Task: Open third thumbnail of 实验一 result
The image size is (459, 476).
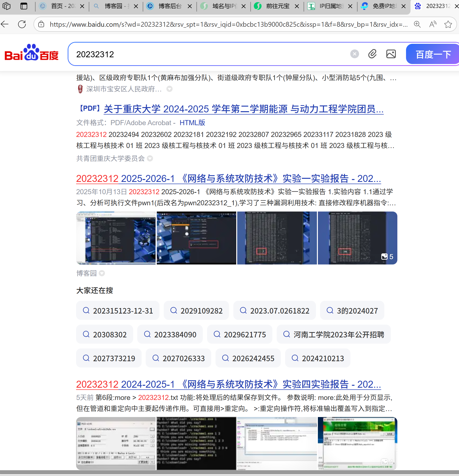Action: pos(277,238)
